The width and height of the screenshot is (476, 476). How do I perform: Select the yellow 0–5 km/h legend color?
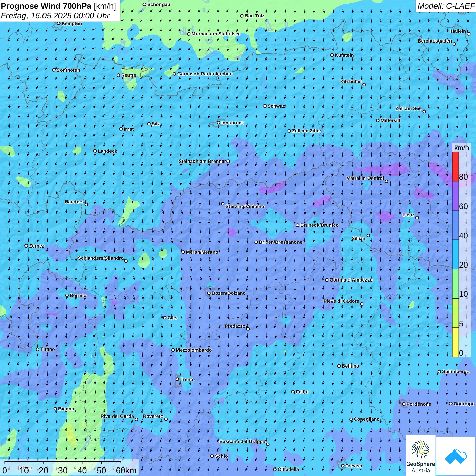pos(455,342)
